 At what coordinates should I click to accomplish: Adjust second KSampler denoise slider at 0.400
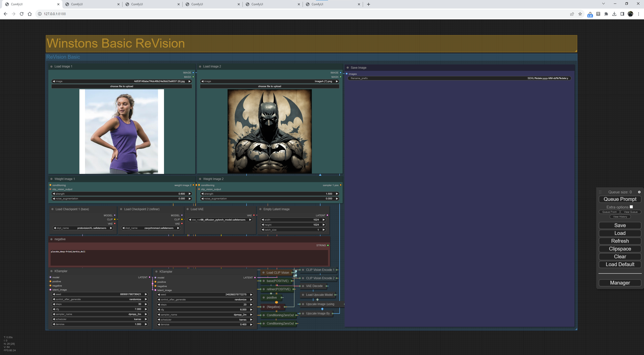coord(205,325)
